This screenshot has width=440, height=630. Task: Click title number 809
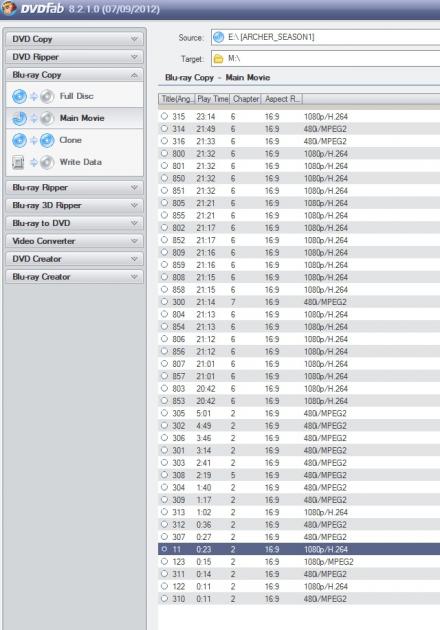[x=179, y=253]
